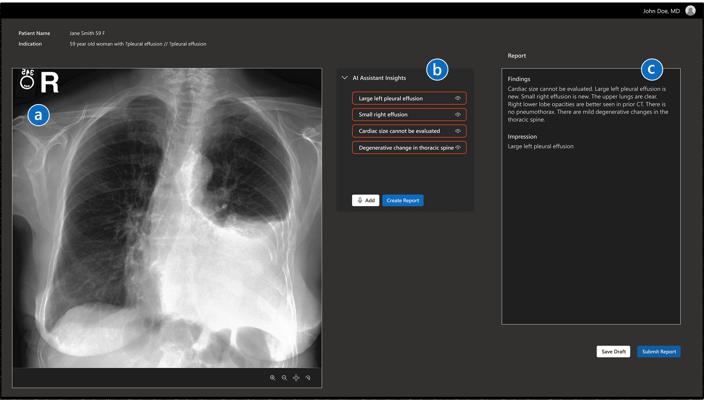Screen dimensions: 704x400
Task: Collapse the AI Assistant Insights panel
Action: tap(344, 77)
